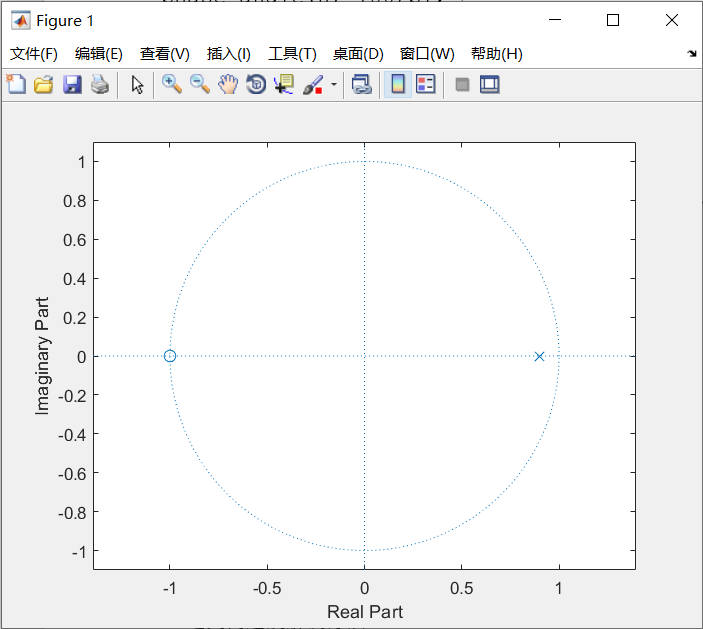The height and width of the screenshot is (629, 703).
Task: Click the Real Part axis label
Action: click(365, 612)
